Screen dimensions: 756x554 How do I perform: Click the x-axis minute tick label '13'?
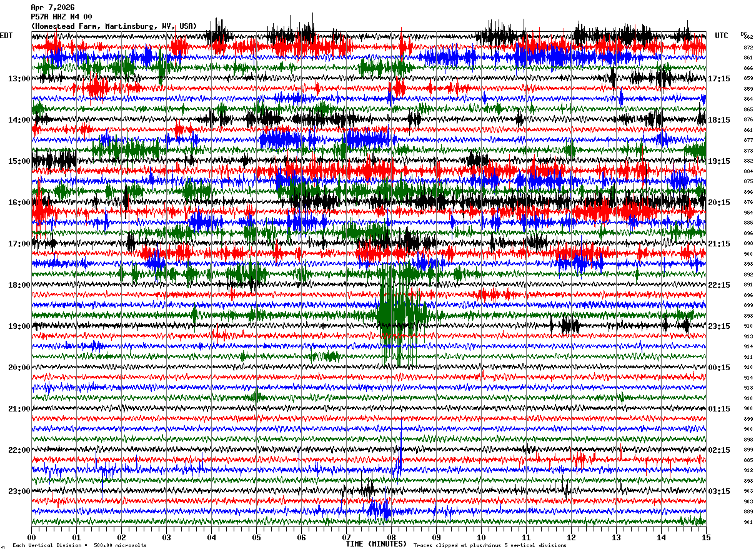[x=616, y=536]
